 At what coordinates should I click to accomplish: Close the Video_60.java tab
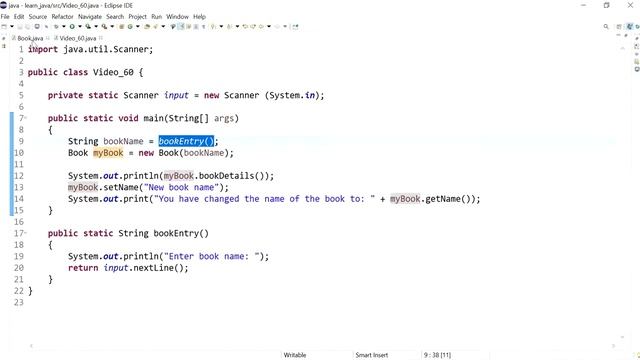coord(101,38)
